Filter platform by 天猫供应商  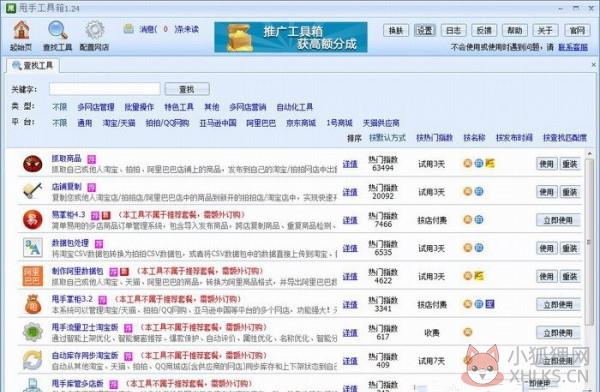(381, 123)
